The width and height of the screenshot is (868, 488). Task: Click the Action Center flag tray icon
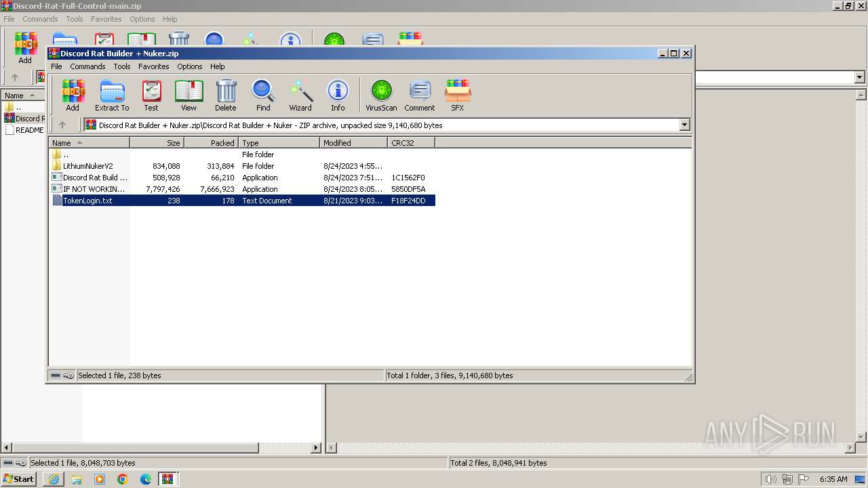[804, 479]
